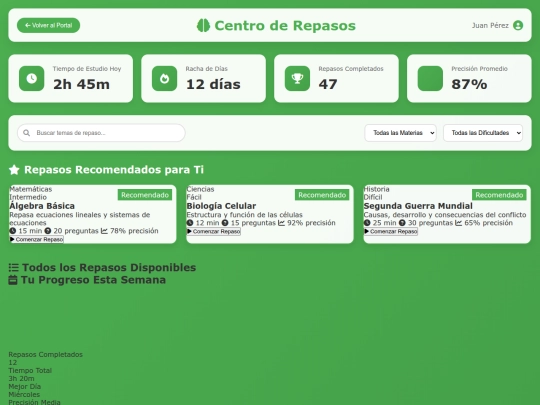
Task: Click the question icon next to 20 preguntas
Action: [x=48, y=231]
